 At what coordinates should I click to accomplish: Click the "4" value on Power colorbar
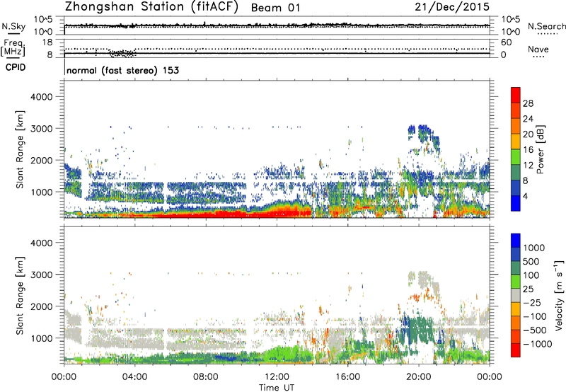tap(526, 197)
